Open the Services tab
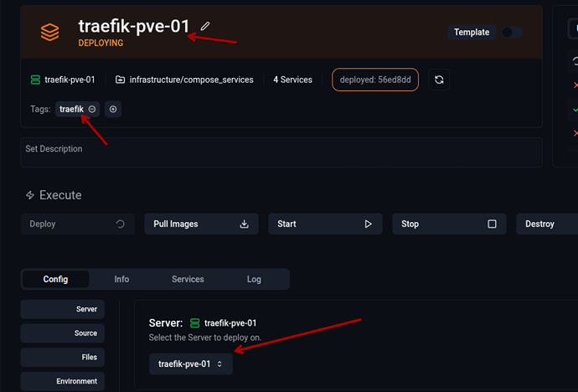578x392 pixels. tap(188, 279)
